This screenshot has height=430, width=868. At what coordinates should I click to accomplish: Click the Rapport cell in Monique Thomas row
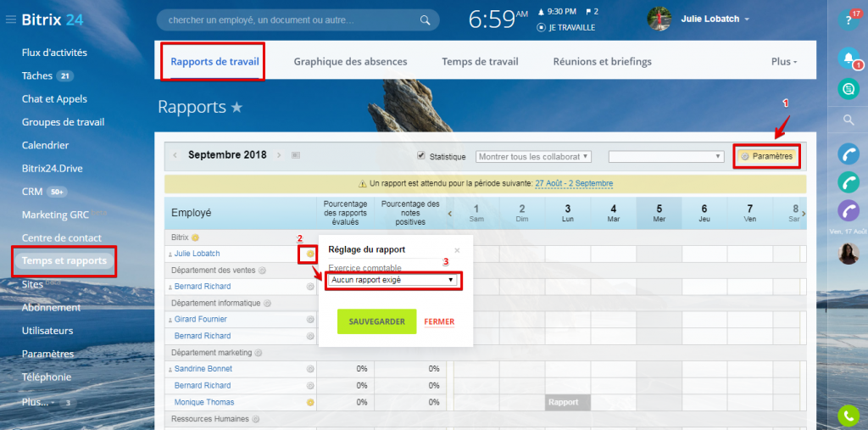(567, 402)
